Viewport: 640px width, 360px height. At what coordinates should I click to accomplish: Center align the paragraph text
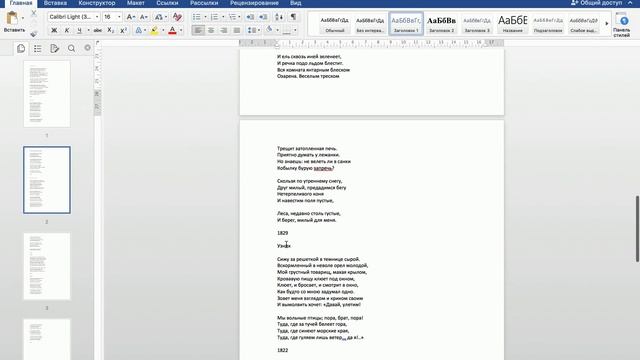(211, 30)
